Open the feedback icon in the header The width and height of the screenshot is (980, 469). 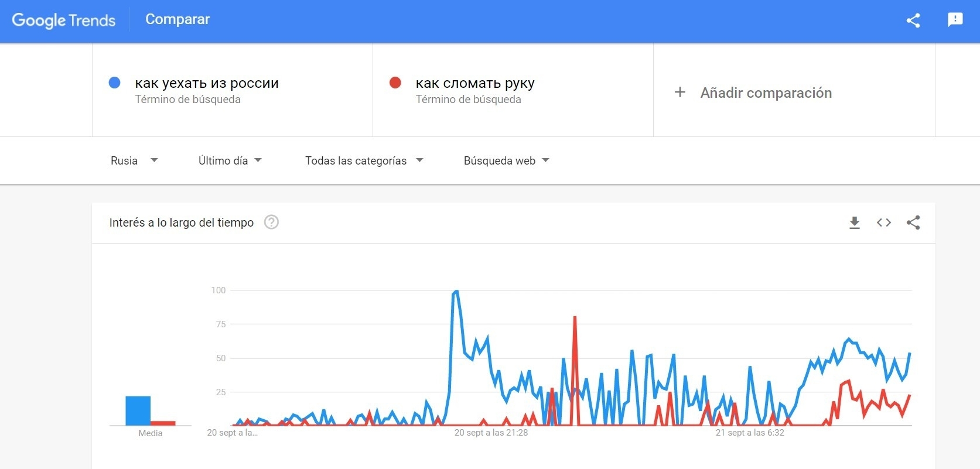955,20
